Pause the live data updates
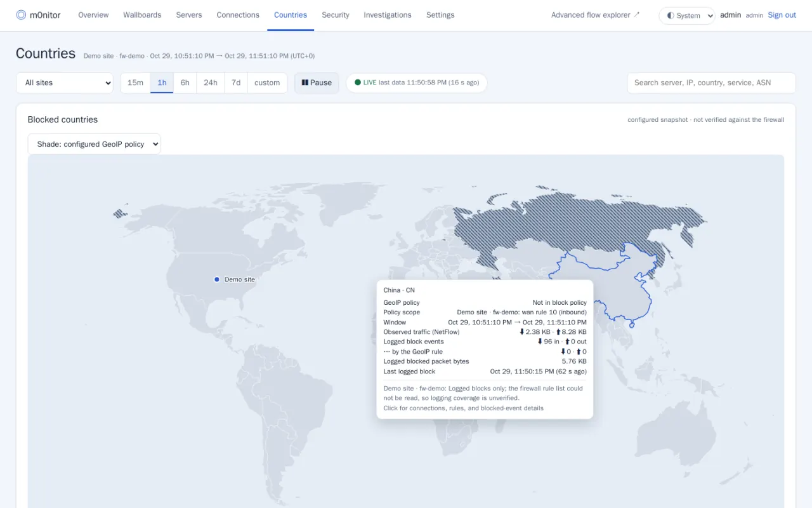Screen dimensions: 812x508 click(317, 83)
